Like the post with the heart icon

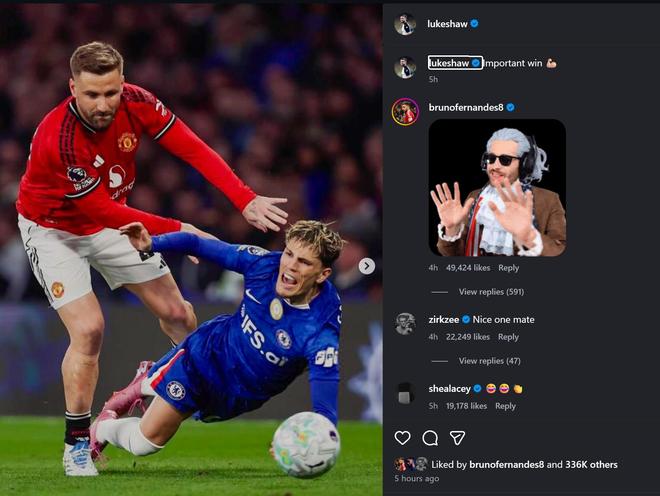(402, 438)
